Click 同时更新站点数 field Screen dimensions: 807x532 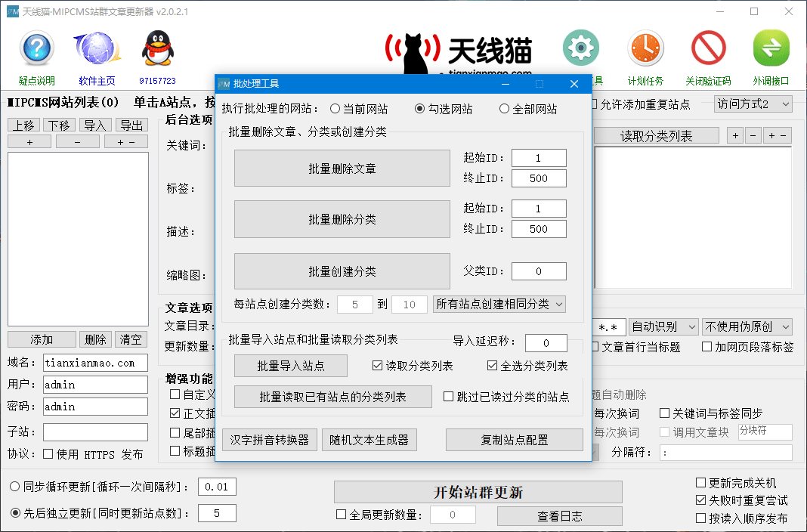[x=217, y=513]
